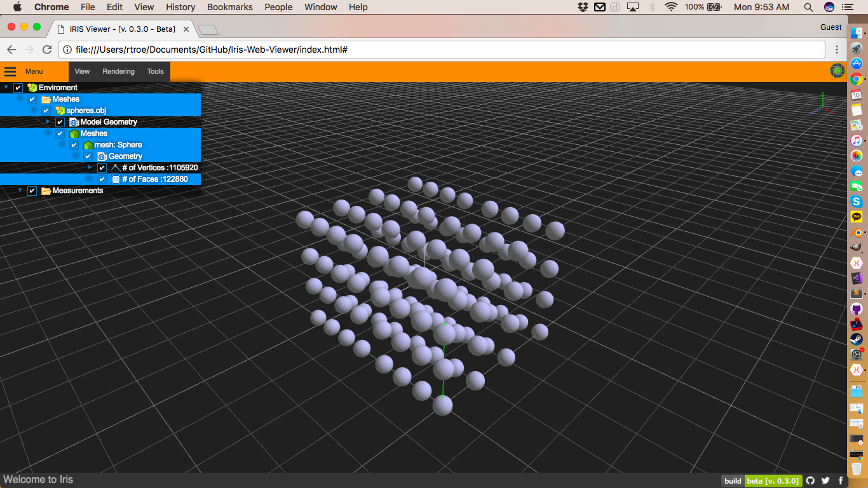Image resolution: width=868 pixels, height=488 pixels.
Task: Expand the '# of Vertices' node arrow
Action: click(90, 167)
